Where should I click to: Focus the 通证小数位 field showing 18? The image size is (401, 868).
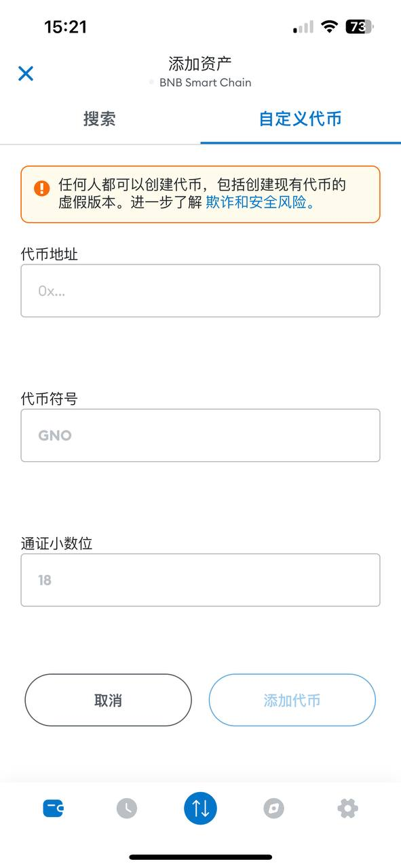click(x=200, y=580)
